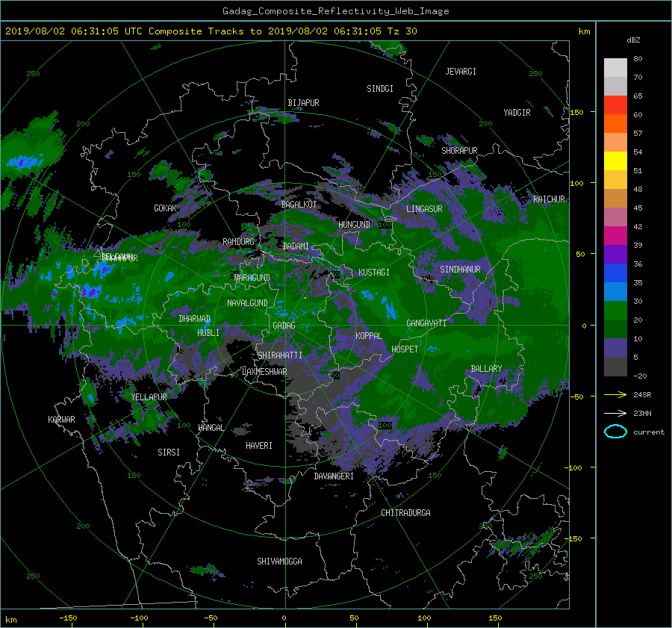
Task: Click the SHORAPUR city label
Action: pos(459,151)
